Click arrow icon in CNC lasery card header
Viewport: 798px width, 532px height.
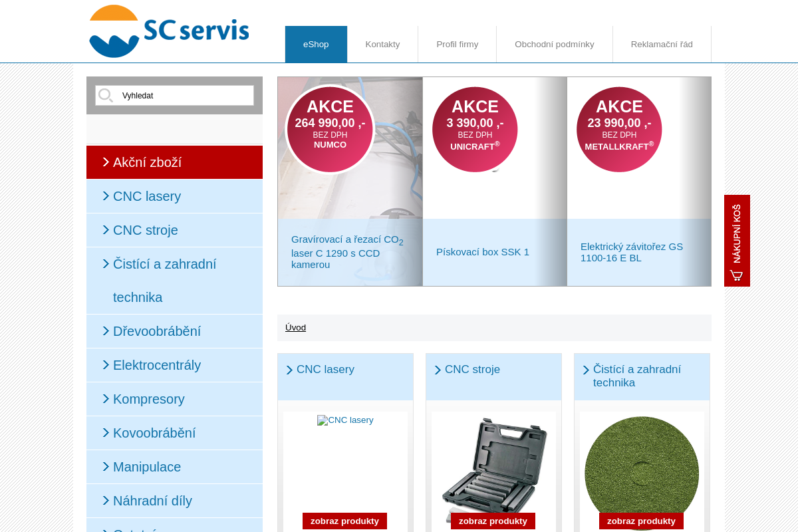point(289,370)
